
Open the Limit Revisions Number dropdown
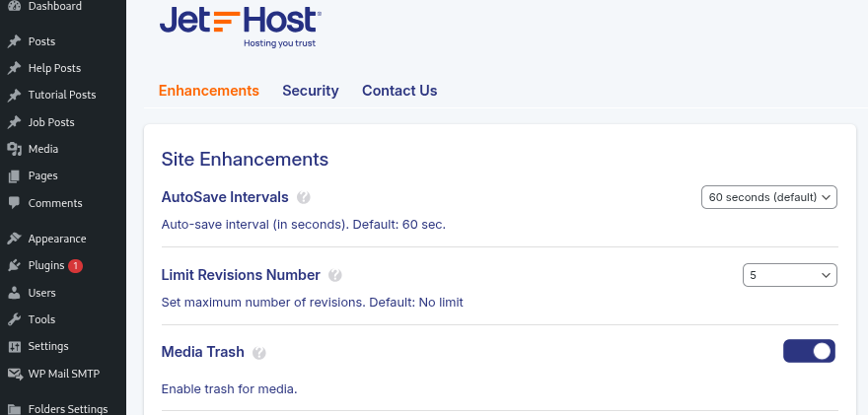tap(789, 275)
